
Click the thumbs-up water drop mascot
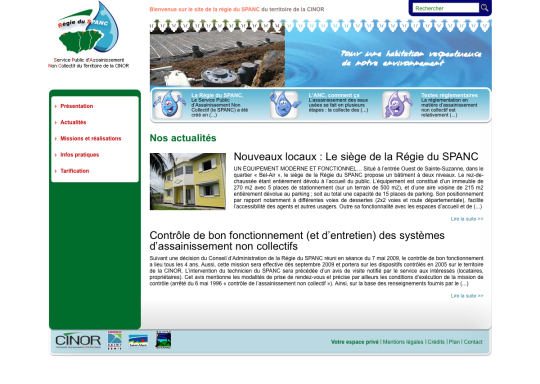tap(284, 104)
